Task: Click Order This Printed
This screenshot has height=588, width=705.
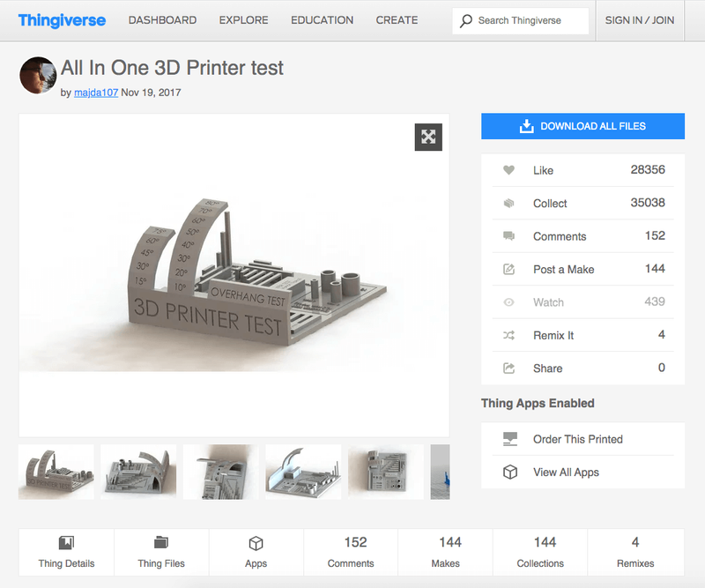Action: 577,439
